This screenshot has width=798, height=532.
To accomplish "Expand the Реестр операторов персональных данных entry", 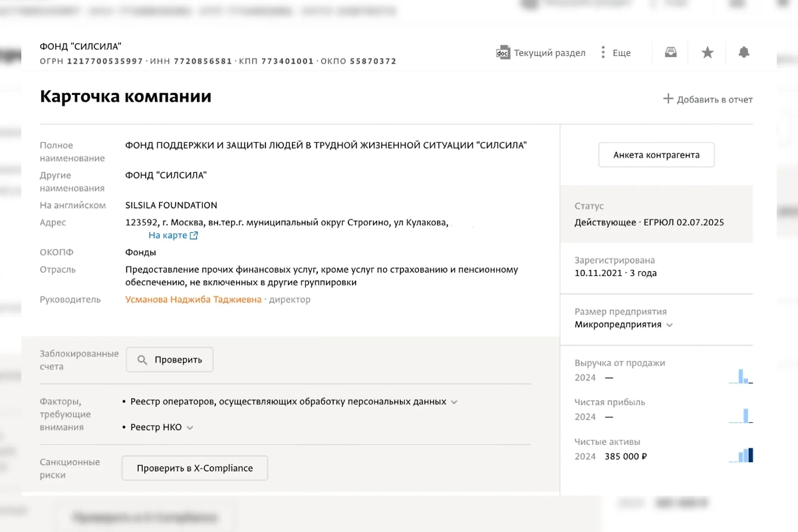I will (x=455, y=402).
